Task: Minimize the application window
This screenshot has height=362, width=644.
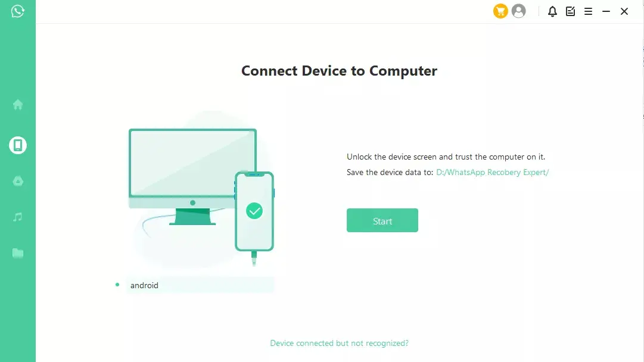Action: click(606, 11)
